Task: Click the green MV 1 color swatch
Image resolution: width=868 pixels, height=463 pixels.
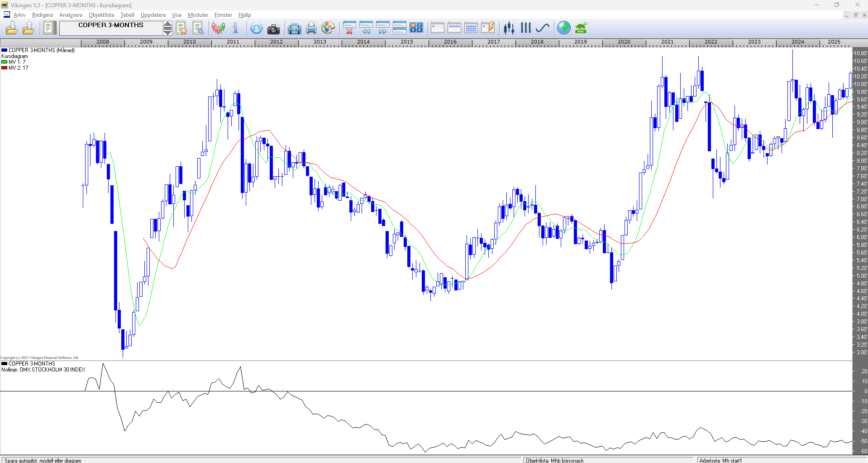Action: (x=4, y=62)
